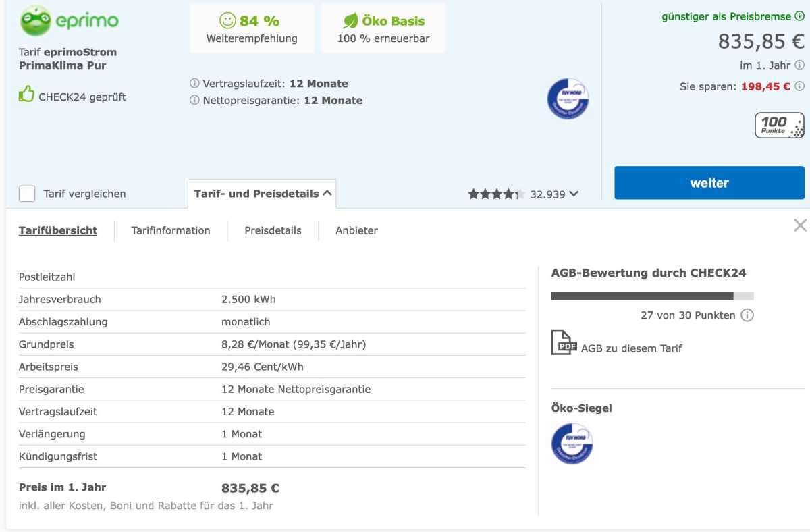
Task: Collapse the Tarif- und Preisdetails section
Action: point(262,194)
